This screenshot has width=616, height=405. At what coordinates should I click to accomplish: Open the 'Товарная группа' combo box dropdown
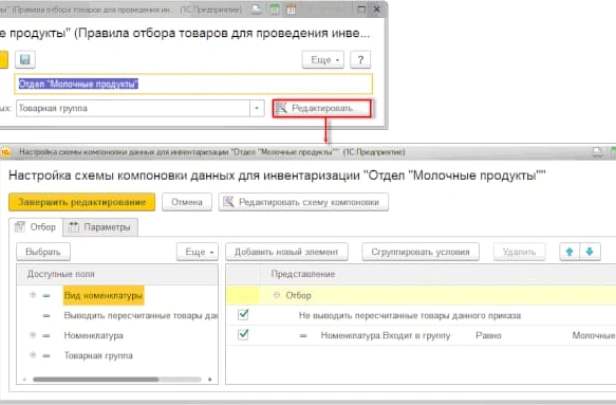257,108
